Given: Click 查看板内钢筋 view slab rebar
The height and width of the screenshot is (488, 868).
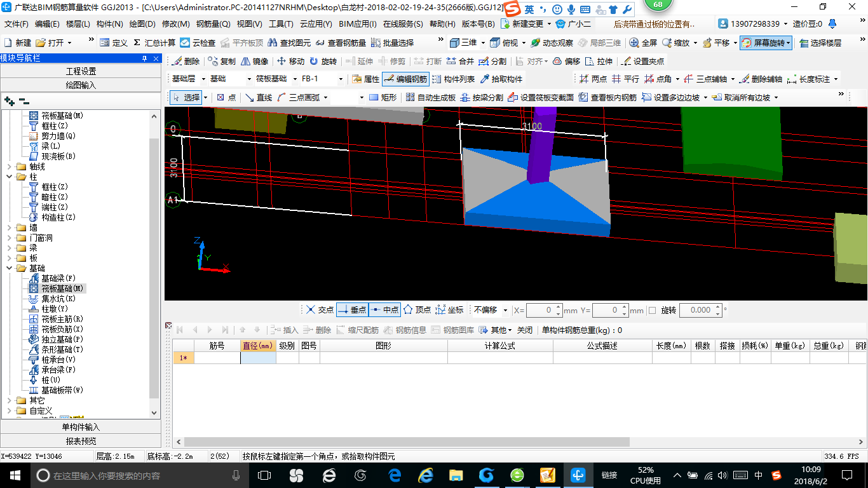Looking at the screenshot, I should click(x=608, y=97).
